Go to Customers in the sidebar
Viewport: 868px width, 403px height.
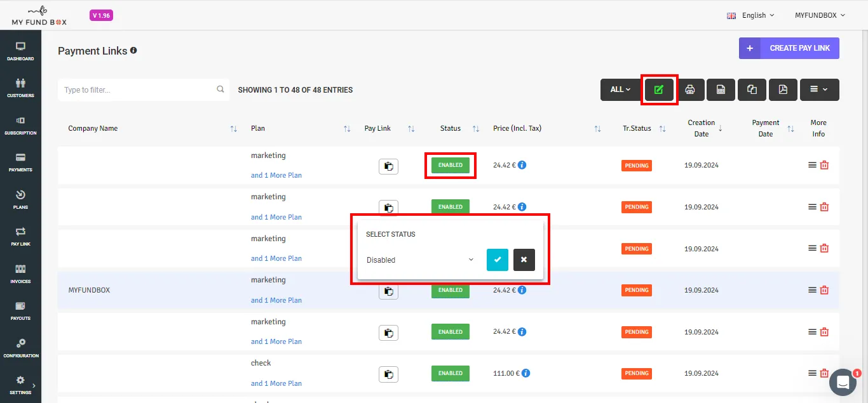[x=20, y=88]
